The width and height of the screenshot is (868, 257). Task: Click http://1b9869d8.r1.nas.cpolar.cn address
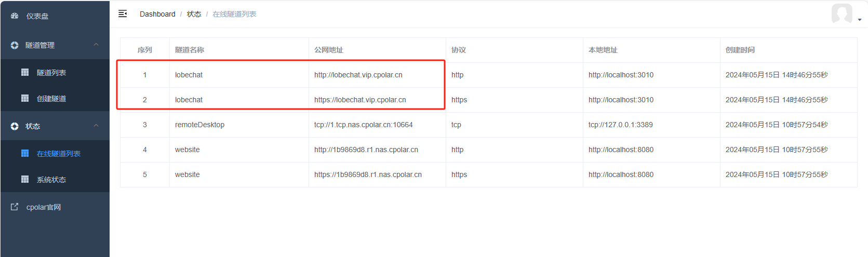coord(366,150)
